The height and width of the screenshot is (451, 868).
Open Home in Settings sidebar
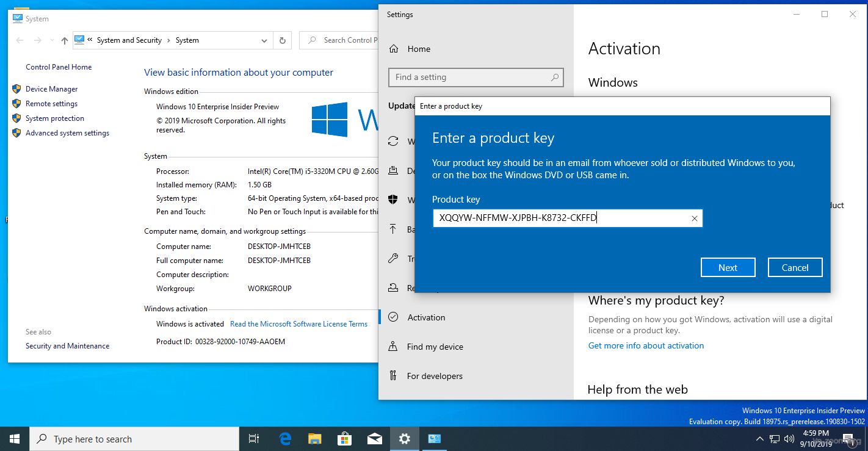(x=418, y=49)
